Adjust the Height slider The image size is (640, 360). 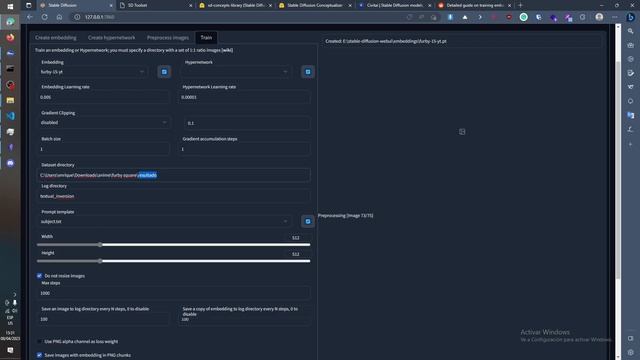[173, 261]
